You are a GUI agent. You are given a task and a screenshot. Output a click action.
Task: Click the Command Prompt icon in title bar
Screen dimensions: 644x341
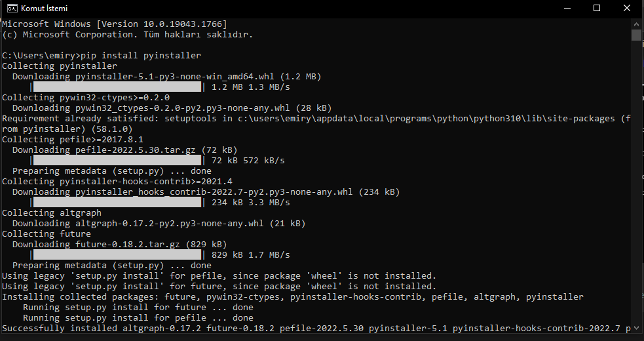(x=10, y=9)
